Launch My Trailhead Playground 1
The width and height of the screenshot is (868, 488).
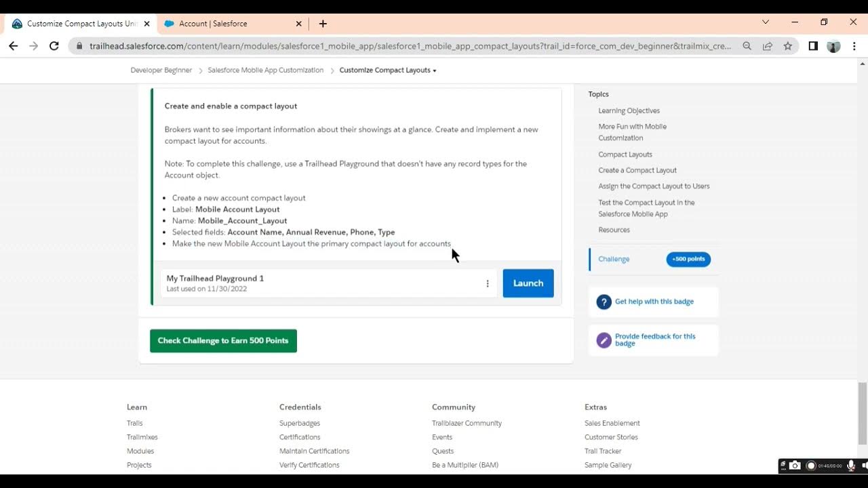(x=528, y=283)
